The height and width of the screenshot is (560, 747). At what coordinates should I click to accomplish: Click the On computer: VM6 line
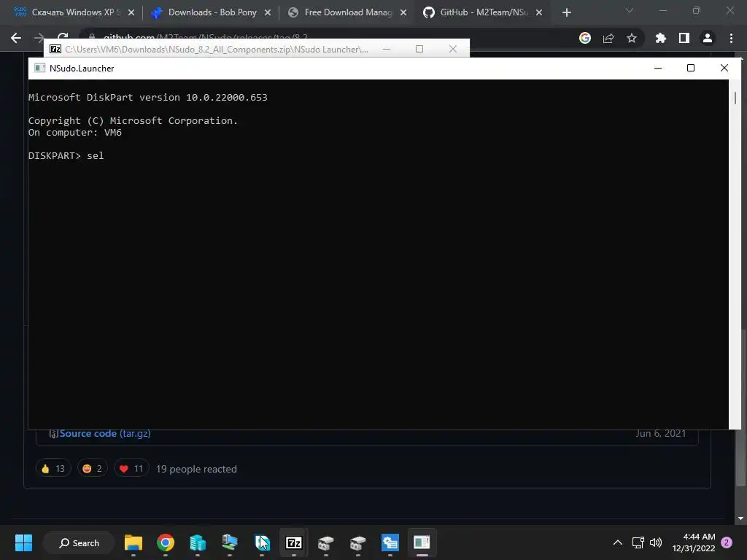[x=75, y=133]
